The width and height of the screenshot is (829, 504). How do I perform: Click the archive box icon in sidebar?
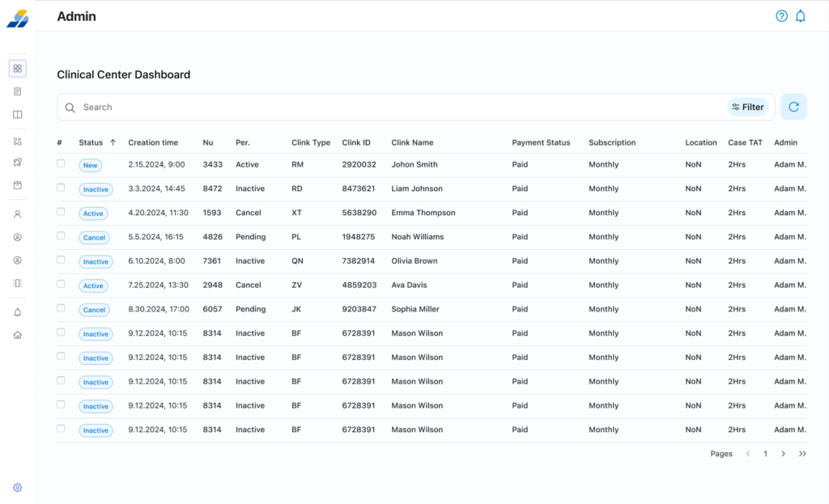tap(18, 185)
